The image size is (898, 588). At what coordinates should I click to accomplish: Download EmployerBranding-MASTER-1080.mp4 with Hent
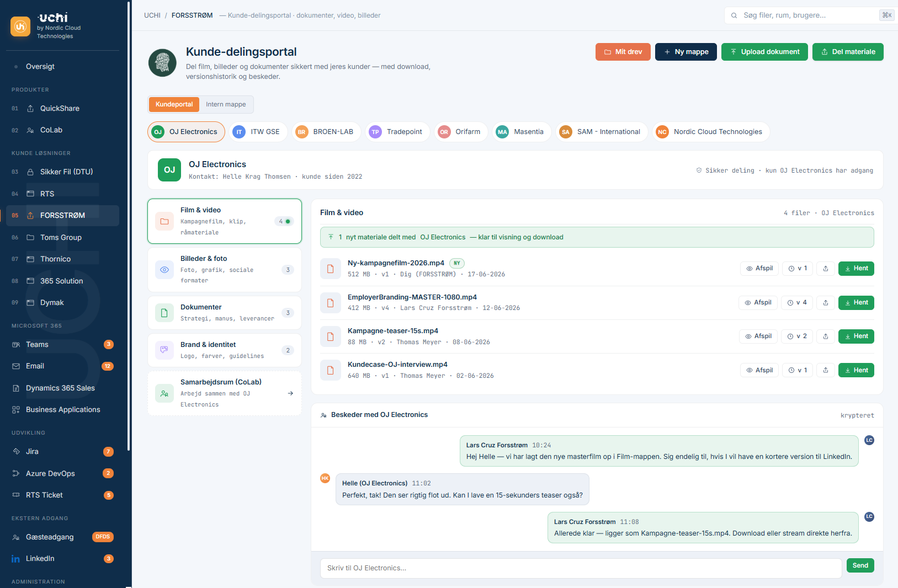pos(856,303)
